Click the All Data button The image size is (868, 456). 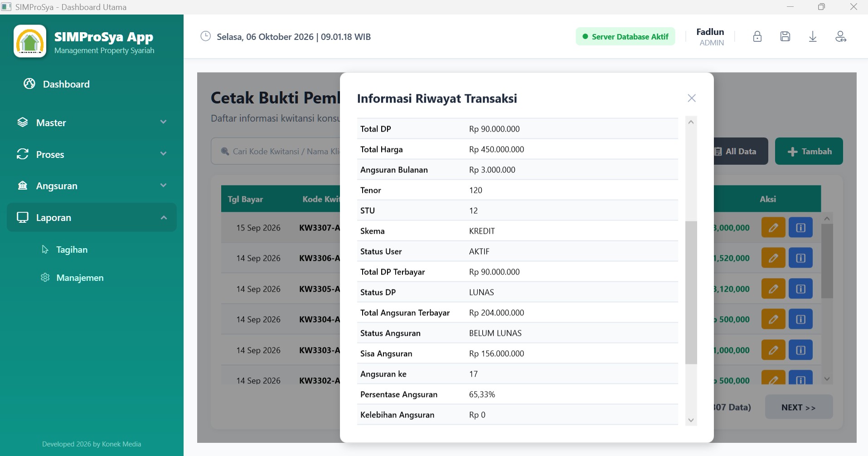(x=741, y=151)
